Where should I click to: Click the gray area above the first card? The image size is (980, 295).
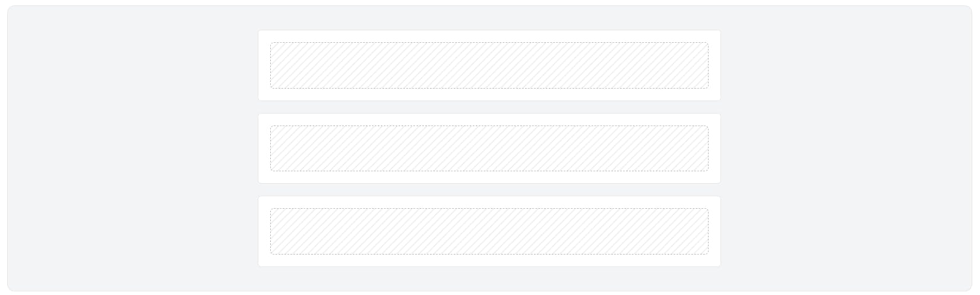point(489,18)
